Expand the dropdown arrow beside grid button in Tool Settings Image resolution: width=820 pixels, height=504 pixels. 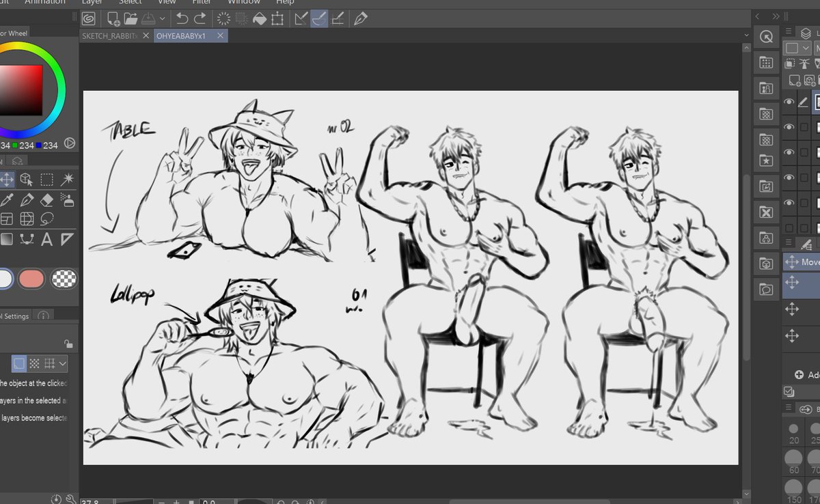[x=63, y=364]
